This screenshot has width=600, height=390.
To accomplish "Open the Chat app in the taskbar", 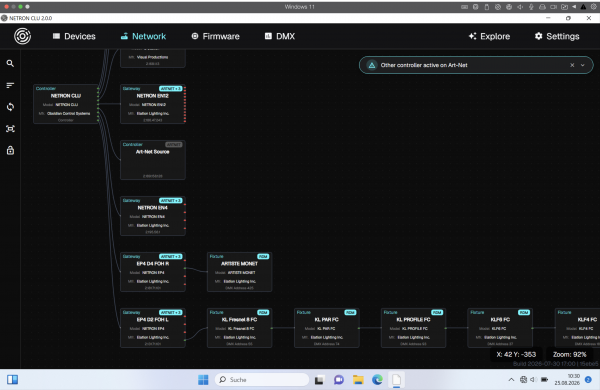I will tap(339, 380).
